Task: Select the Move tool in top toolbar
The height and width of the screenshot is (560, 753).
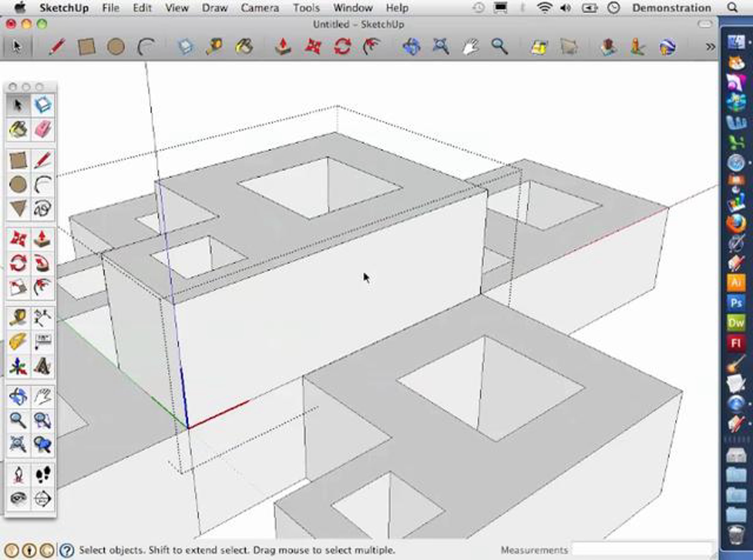Action: coord(312,46)
